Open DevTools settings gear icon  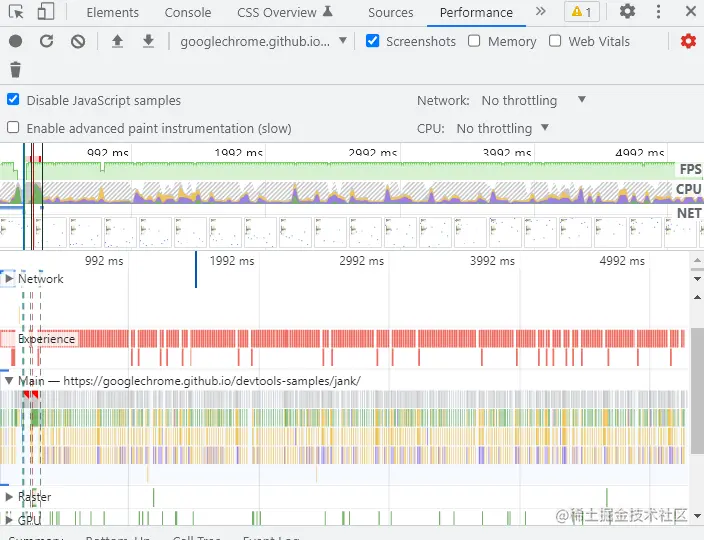[x=627, y=11]
